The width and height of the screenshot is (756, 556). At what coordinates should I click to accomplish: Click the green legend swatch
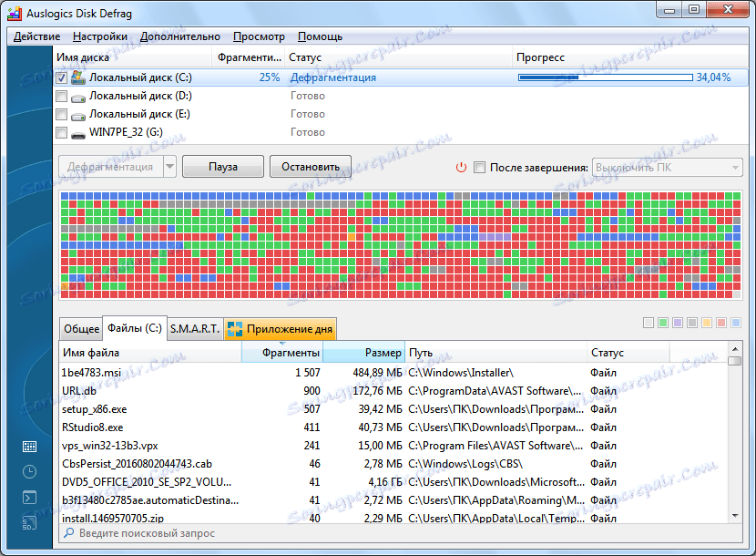663,323
